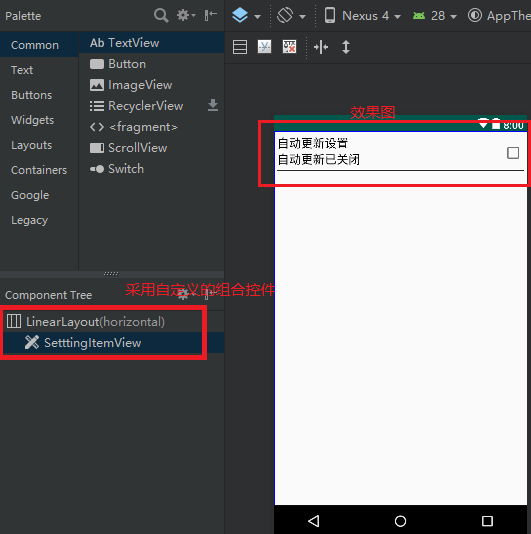Select the Legacy palette category
The width and height of the screenshot is (531, 534).
[39, 220]
